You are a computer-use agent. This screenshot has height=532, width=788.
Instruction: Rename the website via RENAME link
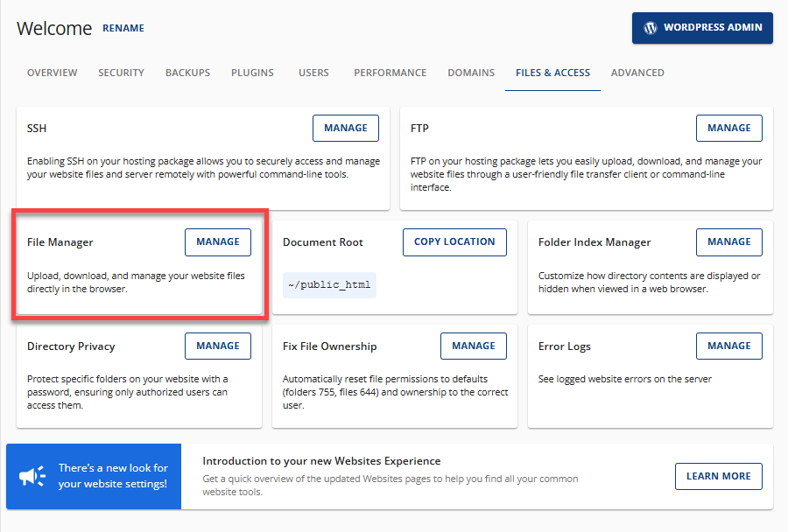[123, 28]
